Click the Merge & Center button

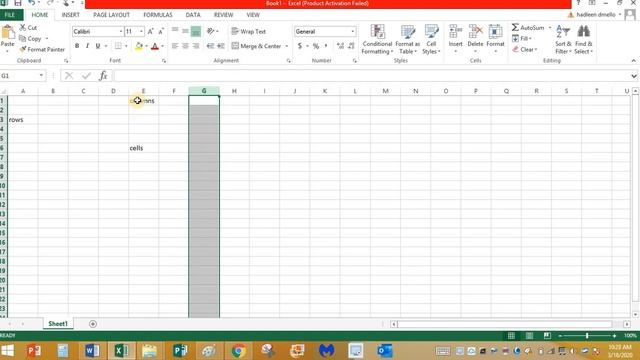257,46
